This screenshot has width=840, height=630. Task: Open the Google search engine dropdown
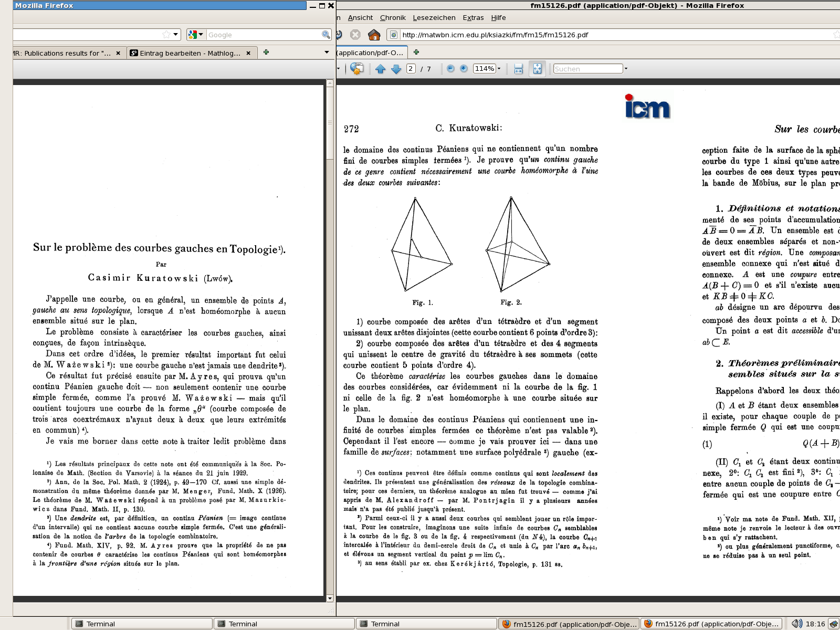(x=196, y=35)
